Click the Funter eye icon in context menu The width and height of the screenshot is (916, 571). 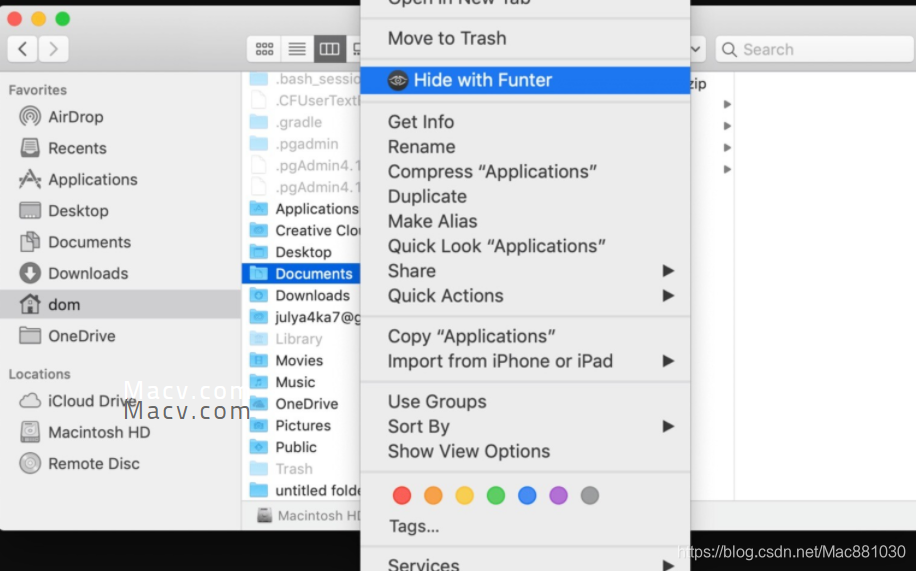pyautogui.click(x=398, y=80)
